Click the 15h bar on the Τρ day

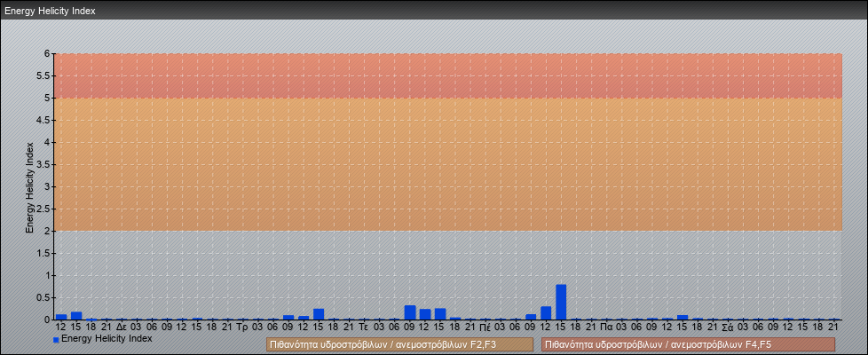pyautogui.click(x=319, y=314)
